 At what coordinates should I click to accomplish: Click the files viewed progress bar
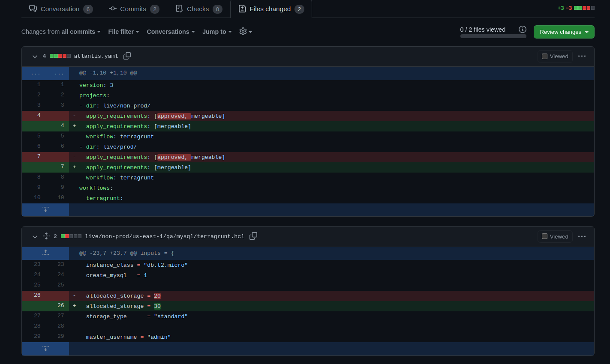(493, 36)
